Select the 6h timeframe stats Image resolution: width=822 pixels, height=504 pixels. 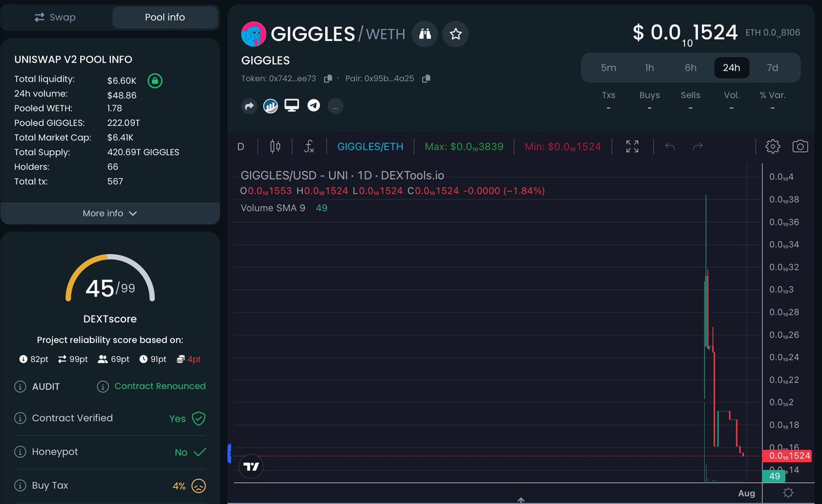coord(690,67)
